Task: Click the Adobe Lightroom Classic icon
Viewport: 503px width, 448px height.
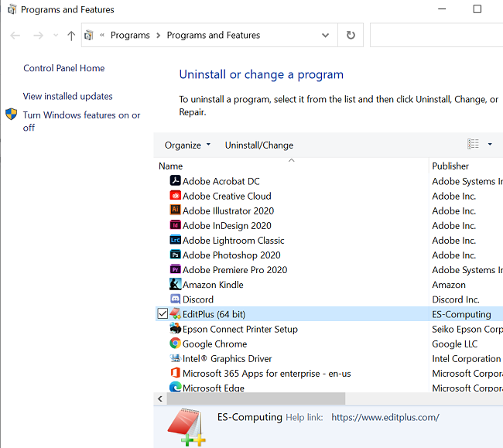Action: (175, 240)
